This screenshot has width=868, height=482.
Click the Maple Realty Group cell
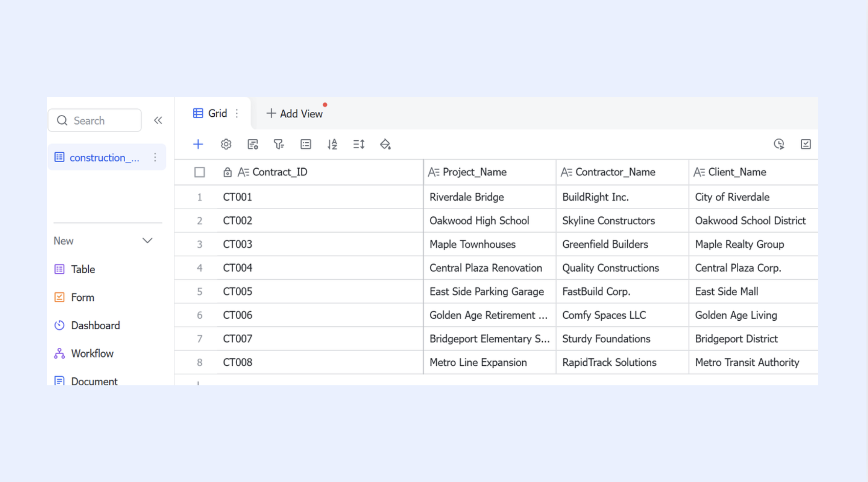(754, 244)
